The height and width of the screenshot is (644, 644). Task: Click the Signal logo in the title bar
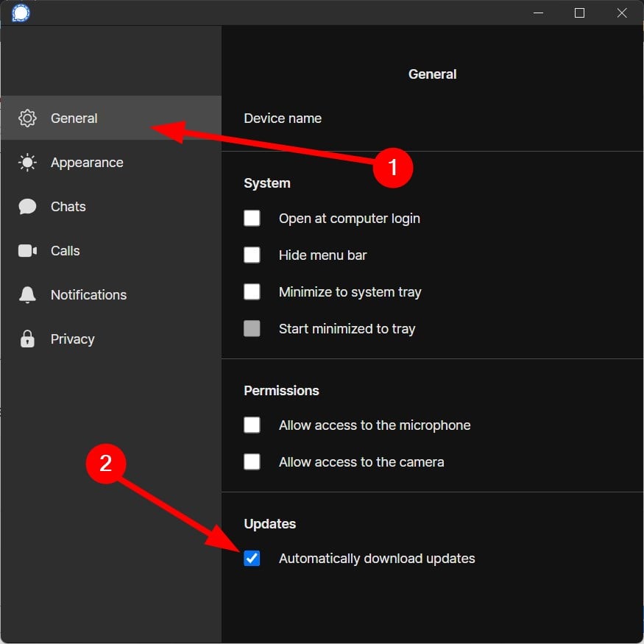[21, 13]
